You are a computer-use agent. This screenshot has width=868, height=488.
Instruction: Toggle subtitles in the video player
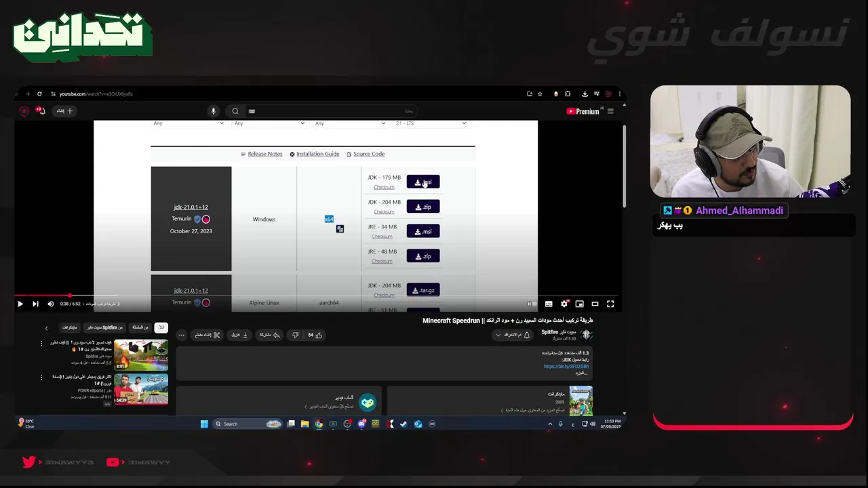tap(549, 304)
